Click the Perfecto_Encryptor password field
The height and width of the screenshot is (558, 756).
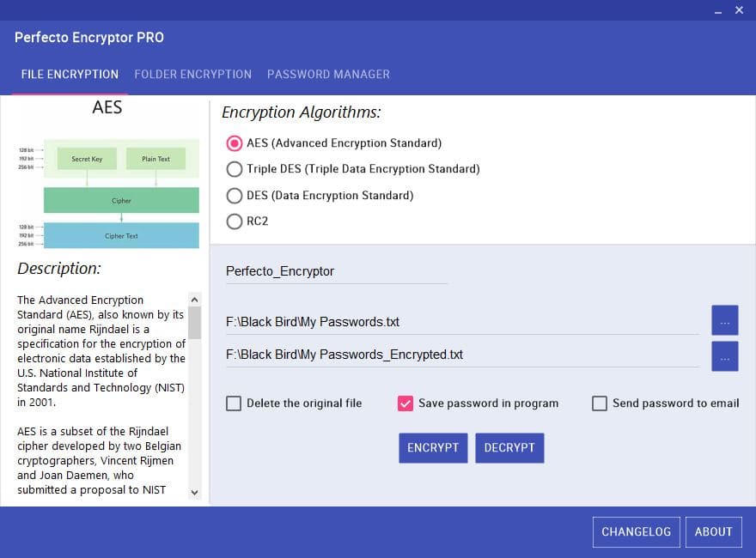click(x=335, y=271)
